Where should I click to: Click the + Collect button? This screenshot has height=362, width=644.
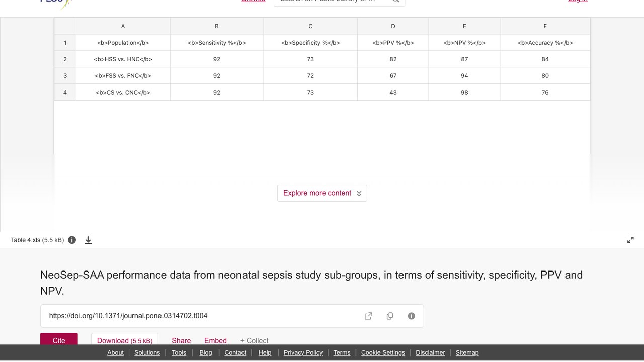[x=254, y=340]
